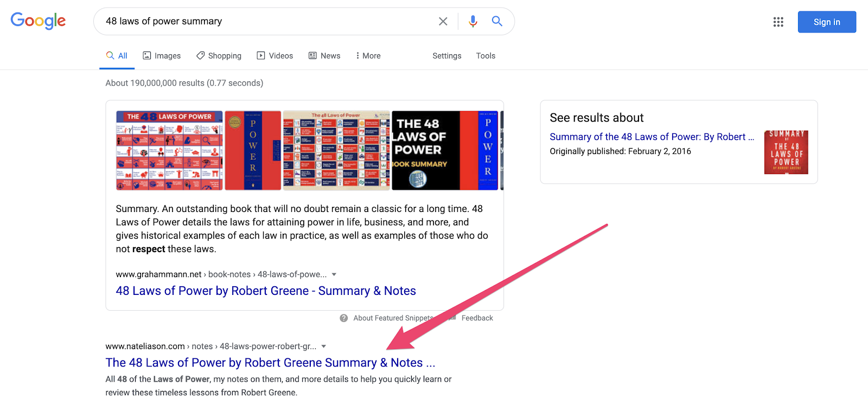Image resolution: width=868 pixels, height=418 pixels.
Task: Click the News tab newspaper icon
Action: coord(313,55)
